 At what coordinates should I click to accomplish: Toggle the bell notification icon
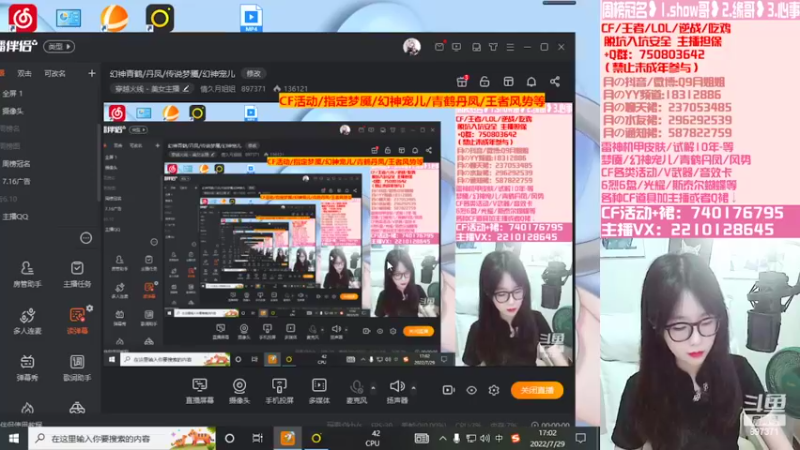[531, 82]
